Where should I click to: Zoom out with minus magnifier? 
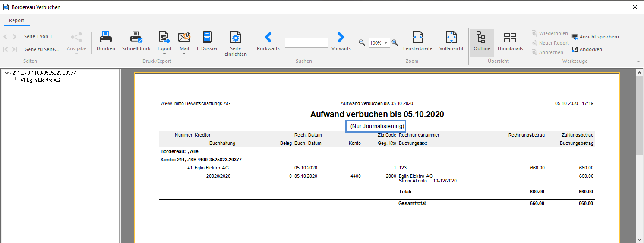click(x=362, y=42)
